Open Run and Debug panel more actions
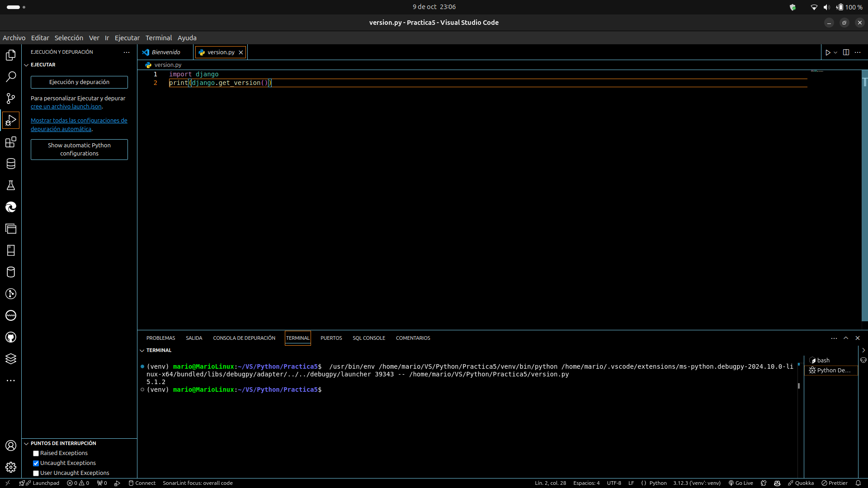 (127, 52)
